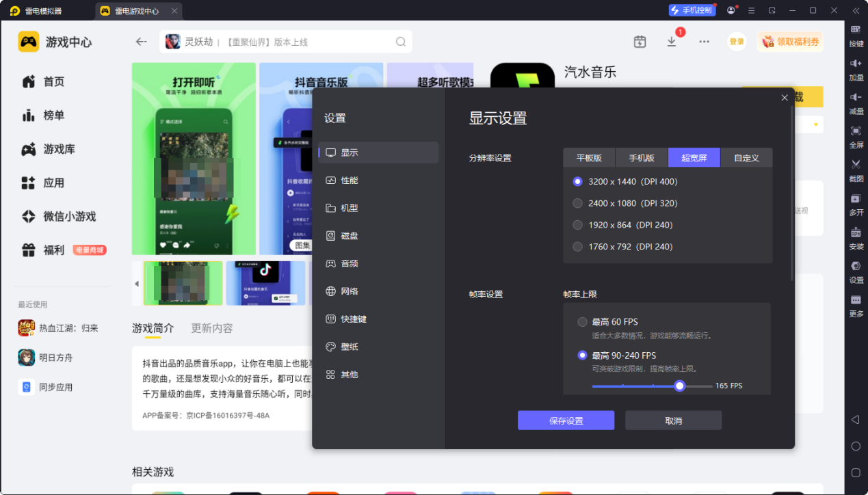
Task: Open 同步应用 recent entry
Action: pos(45,387)
